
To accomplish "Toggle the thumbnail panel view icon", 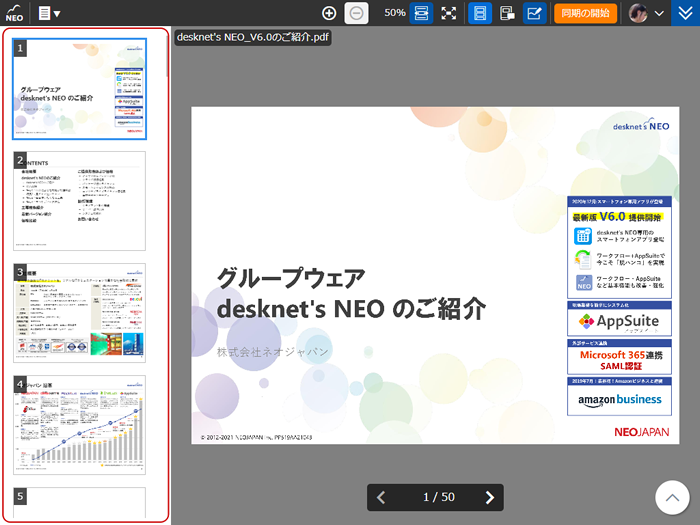I will pyautogui.click(x=480, y=13).
